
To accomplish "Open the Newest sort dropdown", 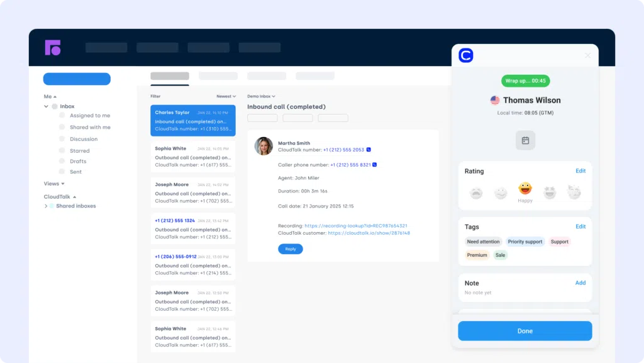I will pyautogui.click(x=226, y=96).
